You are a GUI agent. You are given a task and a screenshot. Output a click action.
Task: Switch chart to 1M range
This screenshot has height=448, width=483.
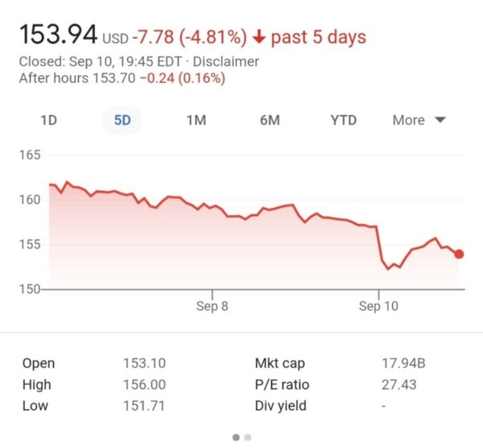click(196, 120)
